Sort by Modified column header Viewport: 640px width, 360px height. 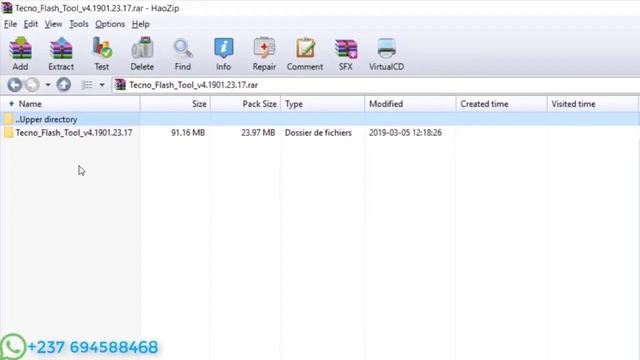[x=410, y=104]
